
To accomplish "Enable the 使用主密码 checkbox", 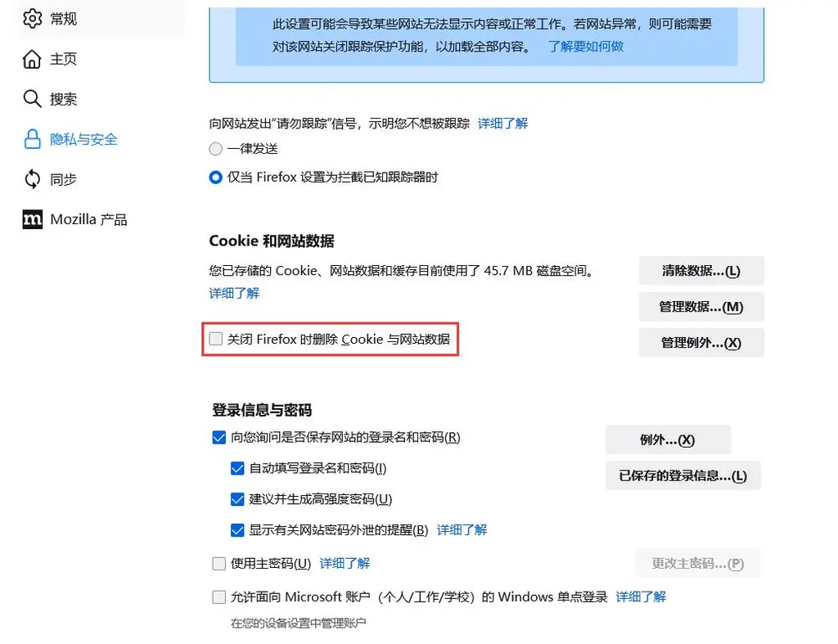I will pyautogui.click(x=219, y=563).
